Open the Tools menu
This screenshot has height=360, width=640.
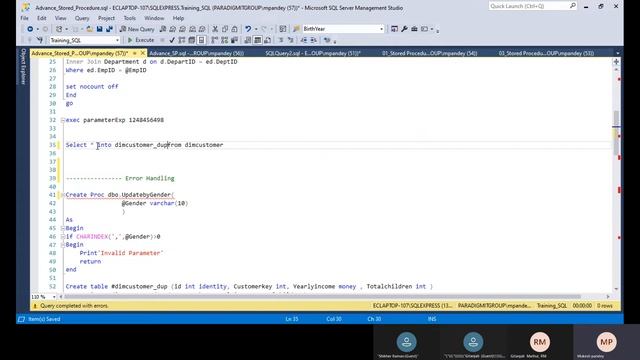pos(129,18)
